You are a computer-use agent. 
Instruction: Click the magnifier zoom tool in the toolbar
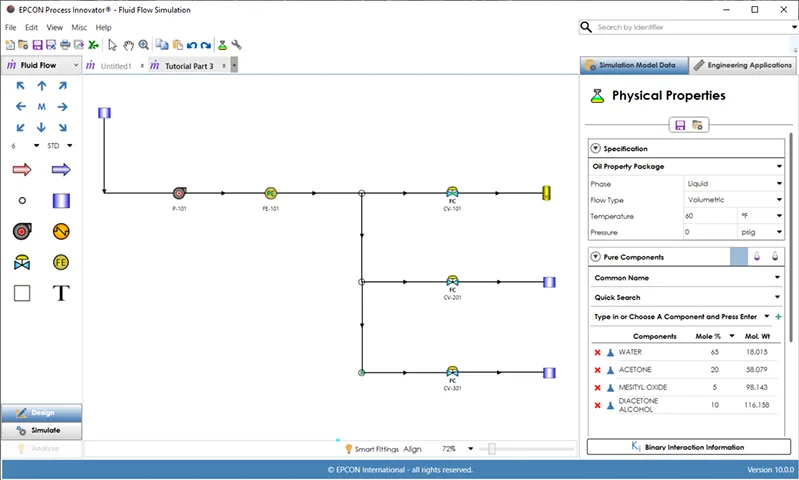pyautogui.click(x=144, y=45)
